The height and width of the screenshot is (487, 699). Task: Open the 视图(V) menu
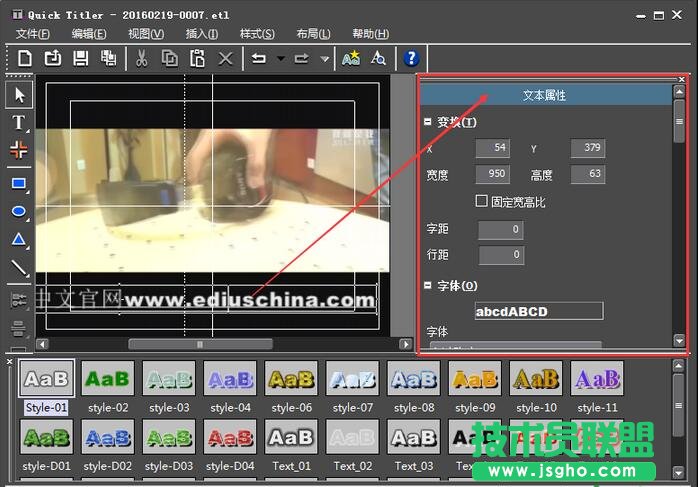[x=146, y=34]
